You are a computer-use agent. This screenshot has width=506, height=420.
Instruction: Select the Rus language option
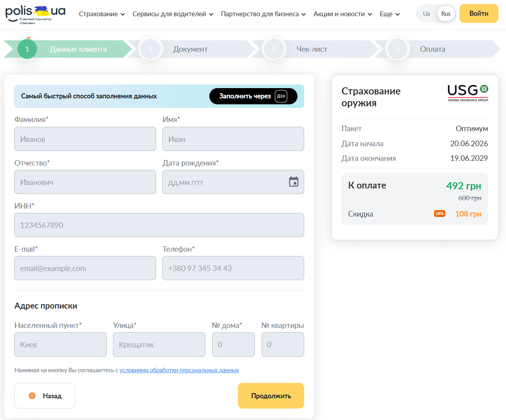coord(446,13)
